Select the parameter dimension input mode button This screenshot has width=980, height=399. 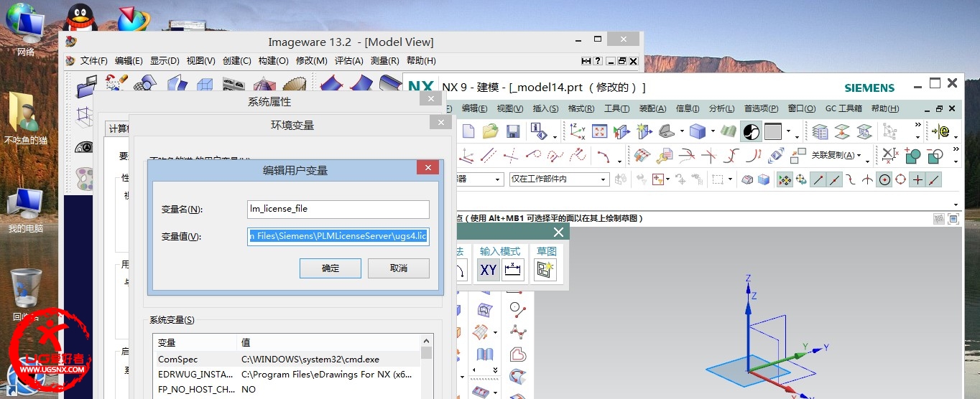(513, 270)
